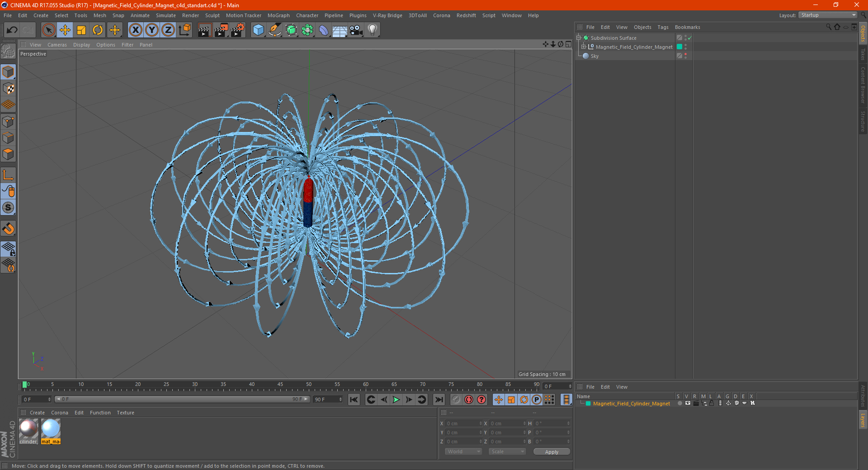
Task: Toggle Sky object visibility dots
Action: [686, 56]
